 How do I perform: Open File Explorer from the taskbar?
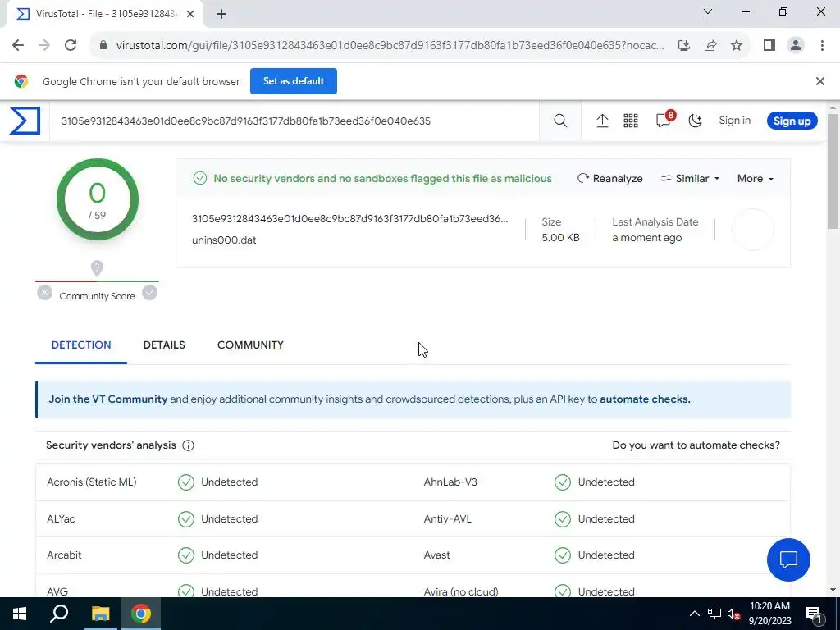click(x=100, y=614)
